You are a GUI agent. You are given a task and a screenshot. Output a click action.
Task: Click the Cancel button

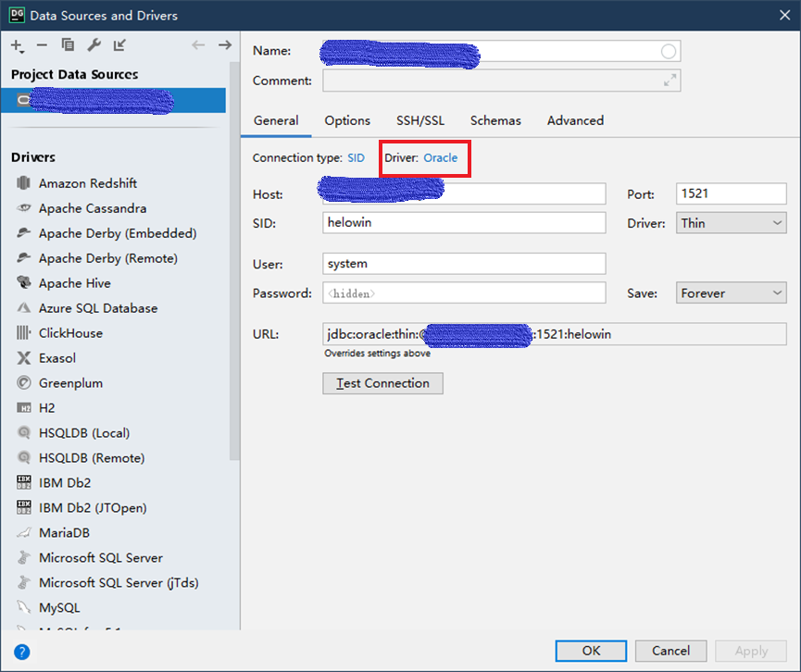[x=670, y=651]
